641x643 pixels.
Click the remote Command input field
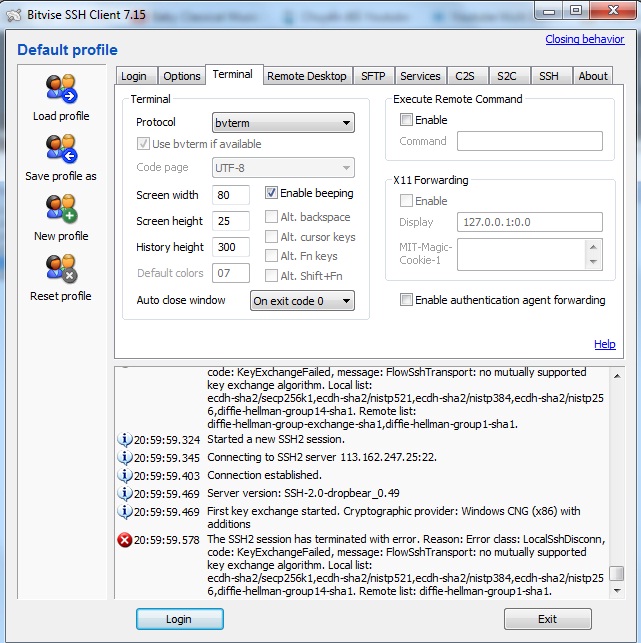530,141
